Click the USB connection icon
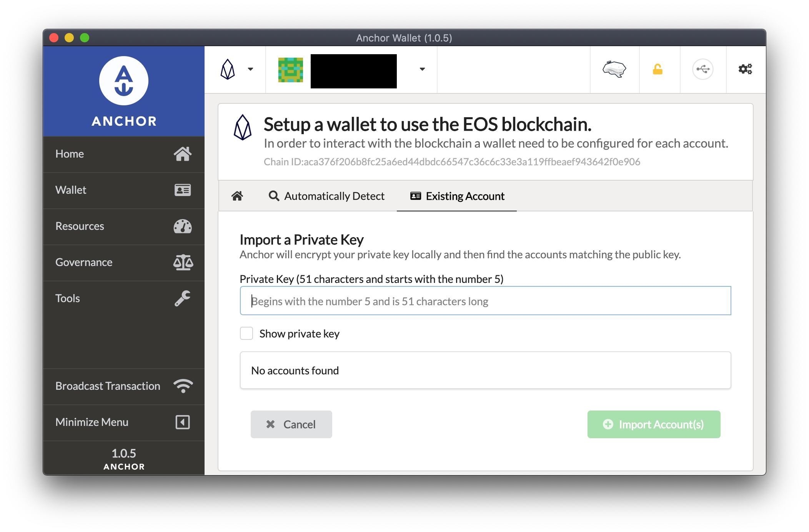The width and height of the screenshot is (809, 532). (702, 69)
